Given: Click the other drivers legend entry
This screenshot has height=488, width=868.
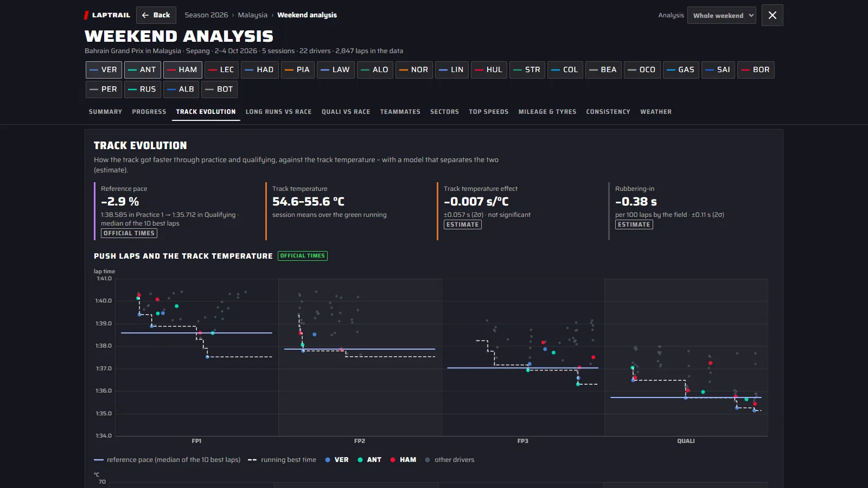Looking at the screenshot, I should coord(450,460).
